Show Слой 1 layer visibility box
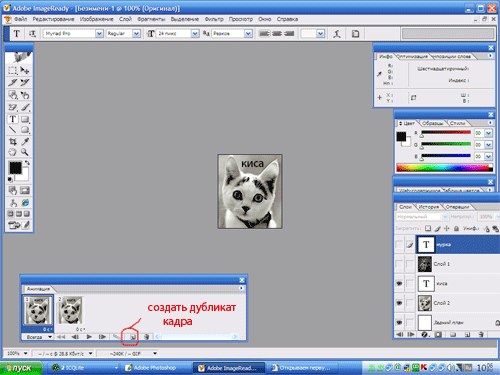The image size is (500, 375). tap(399, 264)
